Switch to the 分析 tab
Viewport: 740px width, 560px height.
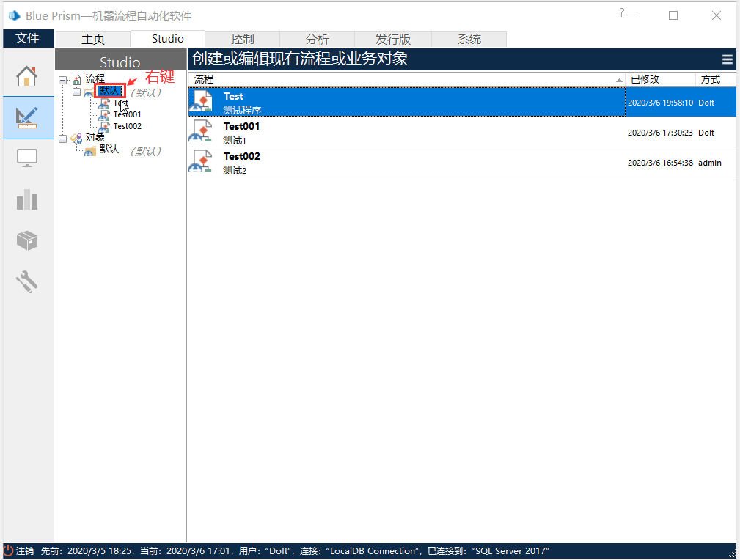pyautogui.click(x=317, y=39)
